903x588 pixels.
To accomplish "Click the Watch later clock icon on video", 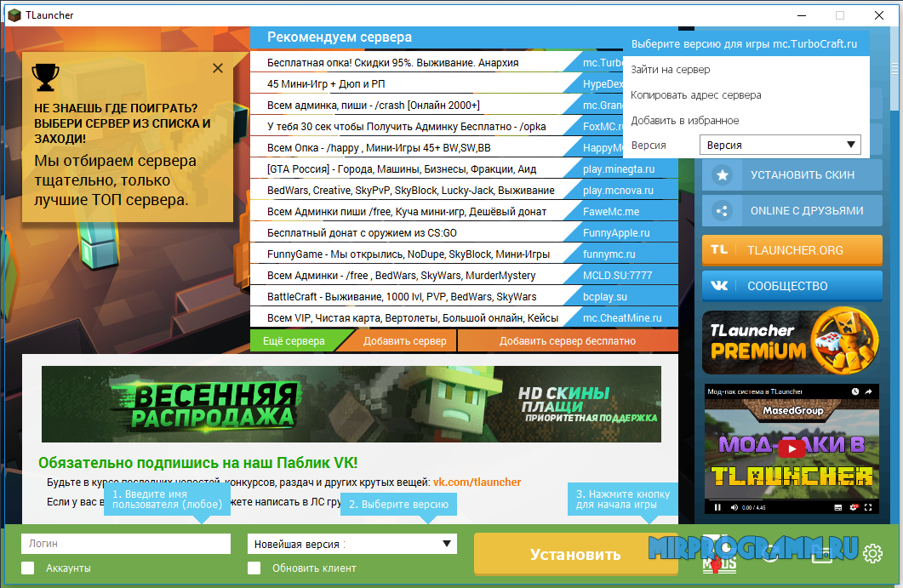I will (855, 391).
